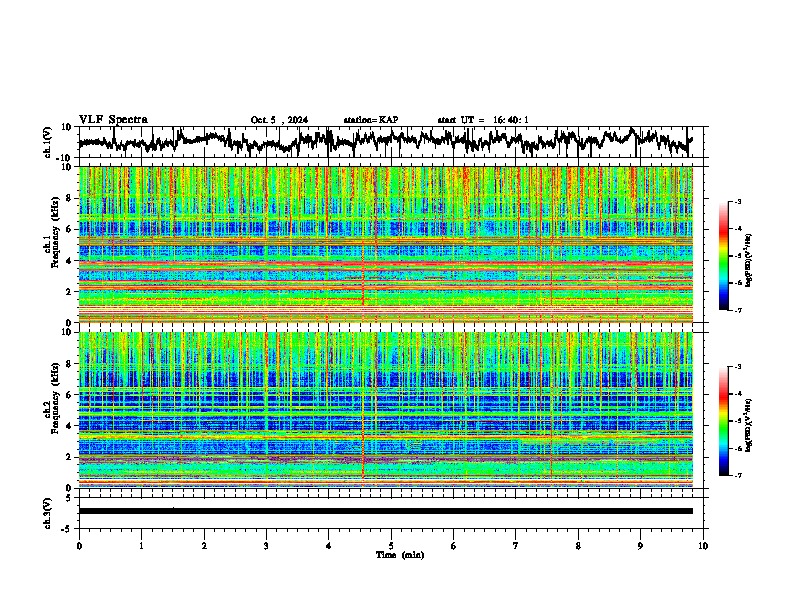The height and width of the screenshot is (612, 792).
Task: Click time axis tick label "8"
Action: [578, 546]
